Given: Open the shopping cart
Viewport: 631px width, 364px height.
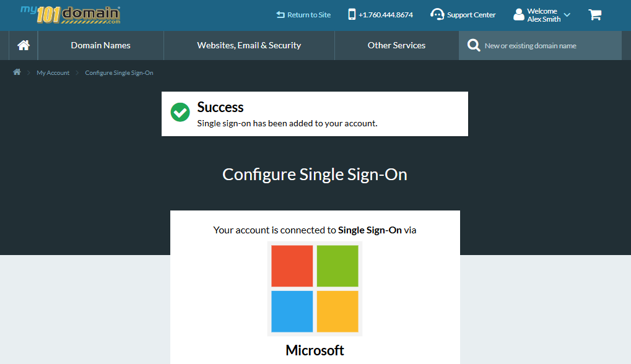Looking at the screenshot, I should (x=594, y=14).
